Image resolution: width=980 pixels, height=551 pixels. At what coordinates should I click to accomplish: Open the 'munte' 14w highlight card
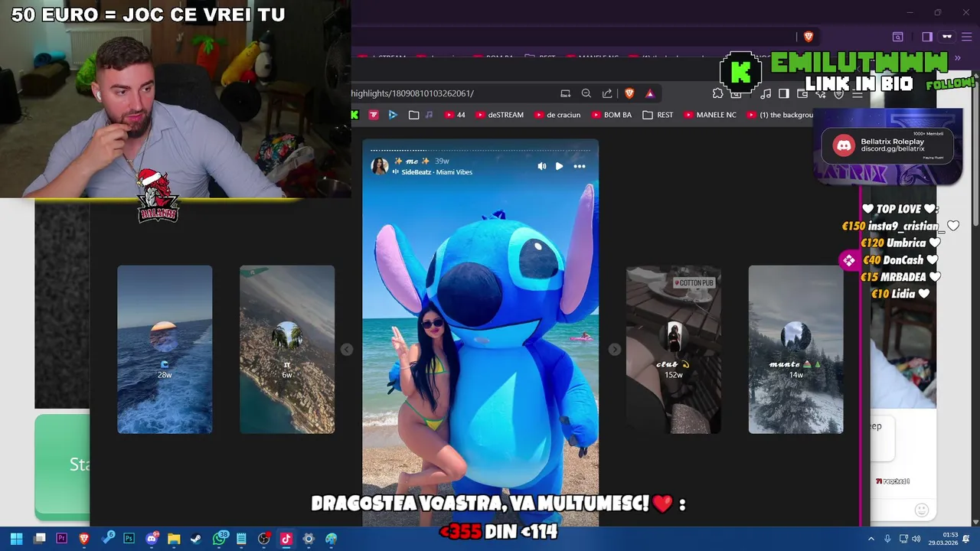pyautogui.click(x=796, y=350)
